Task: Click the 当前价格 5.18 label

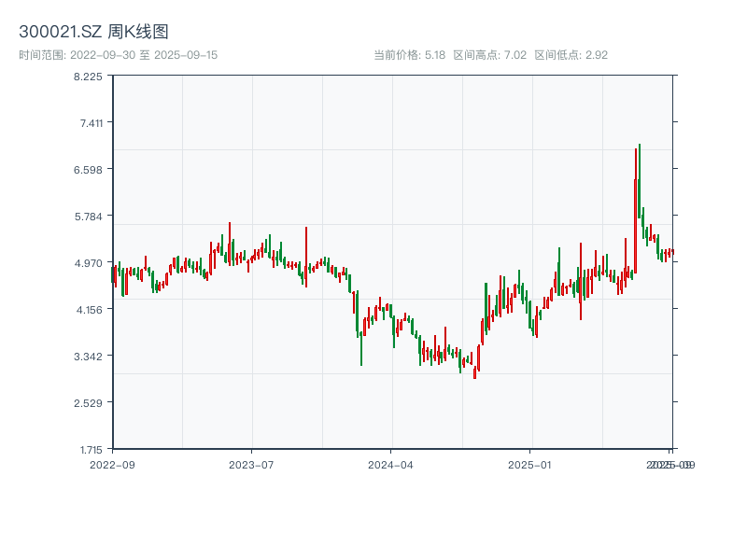Action: coord(409,55)
